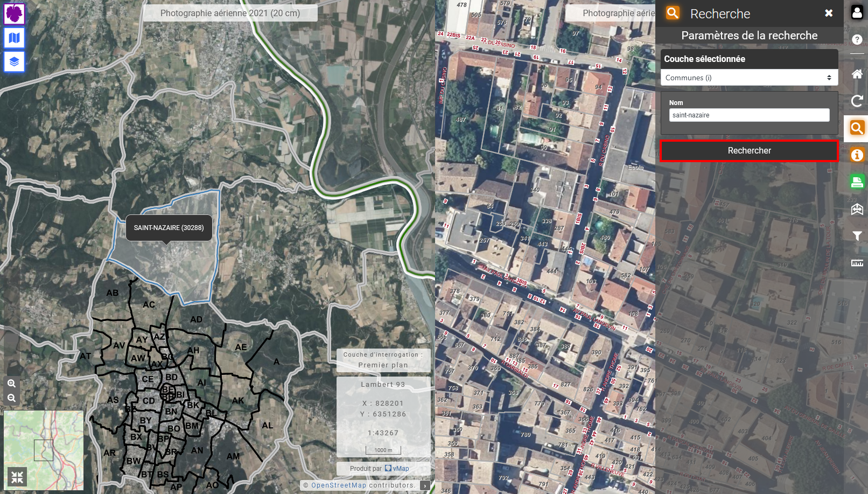Click the Nom input field
This screenshot has width=868, height=494.
pos(748,115)
